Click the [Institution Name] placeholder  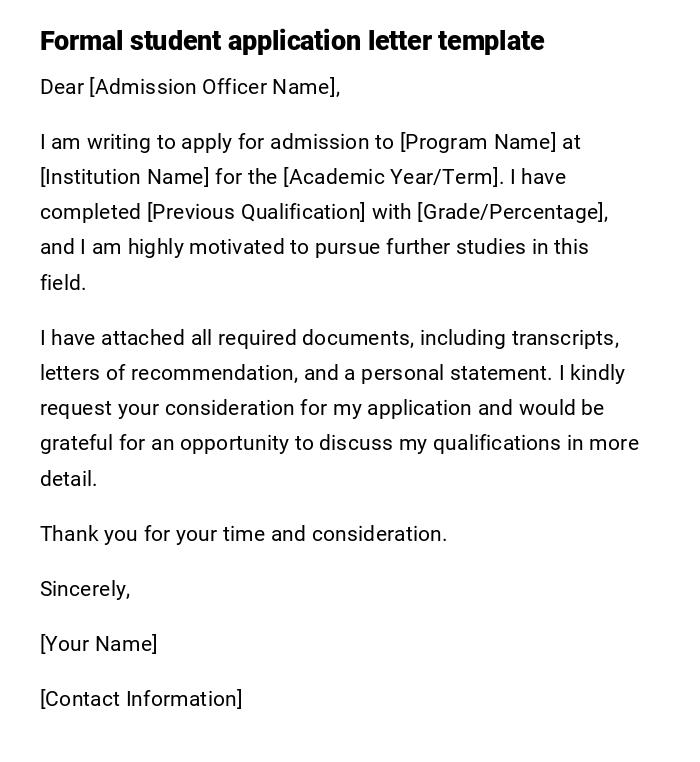click(x=125, y=177)
